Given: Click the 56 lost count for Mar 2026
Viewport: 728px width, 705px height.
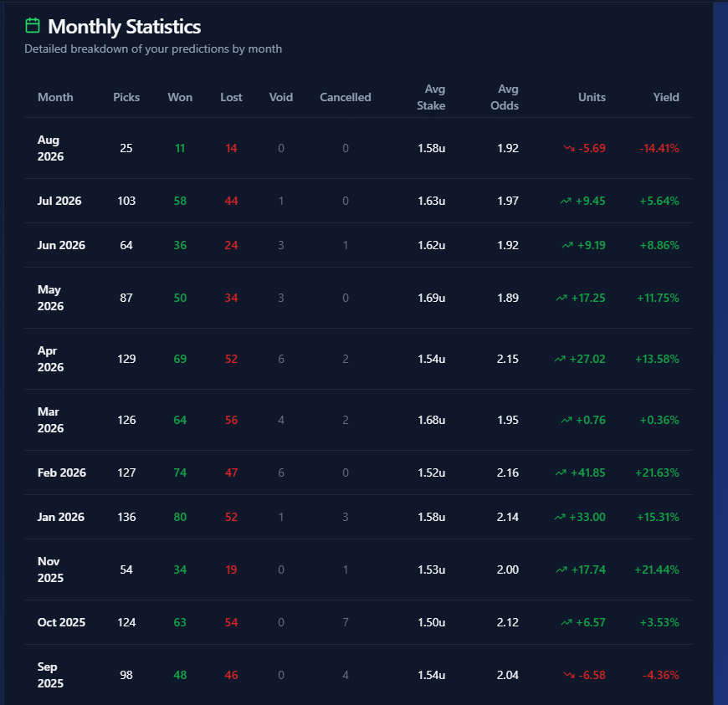Looking at the screenshot, I should [231, 420].
